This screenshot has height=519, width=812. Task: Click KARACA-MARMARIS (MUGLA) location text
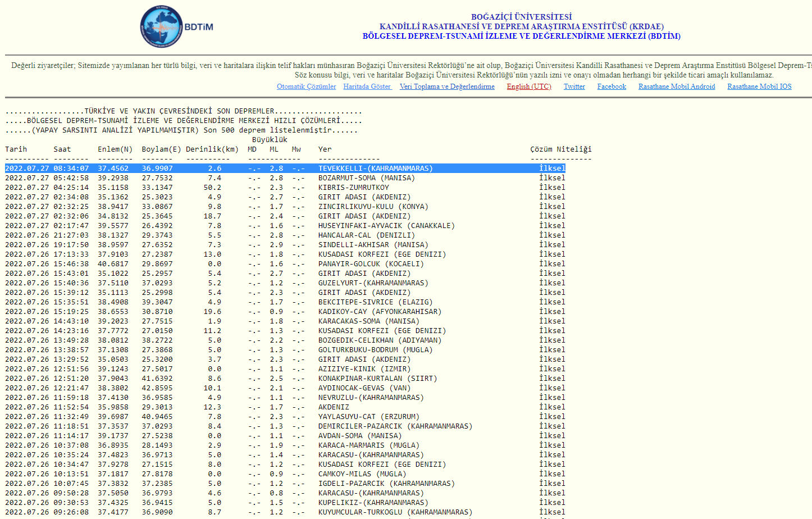click(369, 445)
